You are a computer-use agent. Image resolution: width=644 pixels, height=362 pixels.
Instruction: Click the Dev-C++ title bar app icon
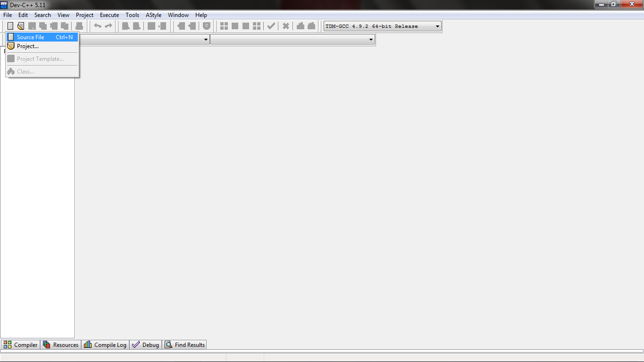[4, 5]
